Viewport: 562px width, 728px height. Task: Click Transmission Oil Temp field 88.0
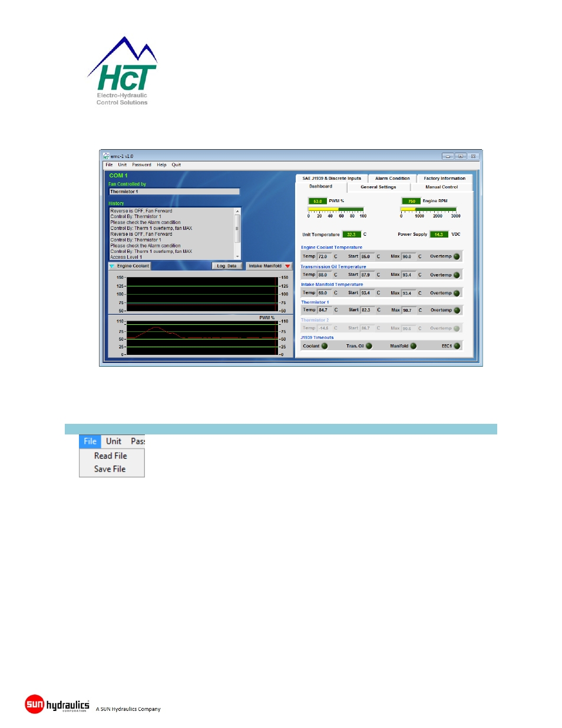pyautogui.click(x=325, y=275)
